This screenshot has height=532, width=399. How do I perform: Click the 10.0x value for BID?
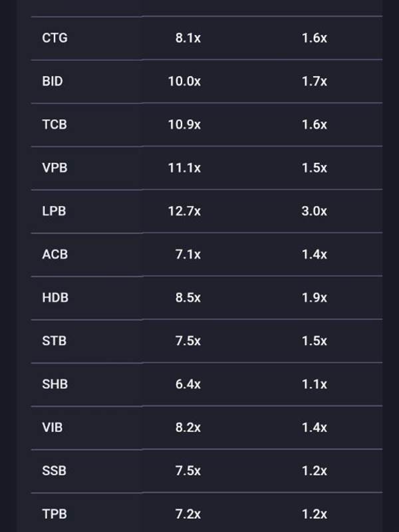(184, 81)
